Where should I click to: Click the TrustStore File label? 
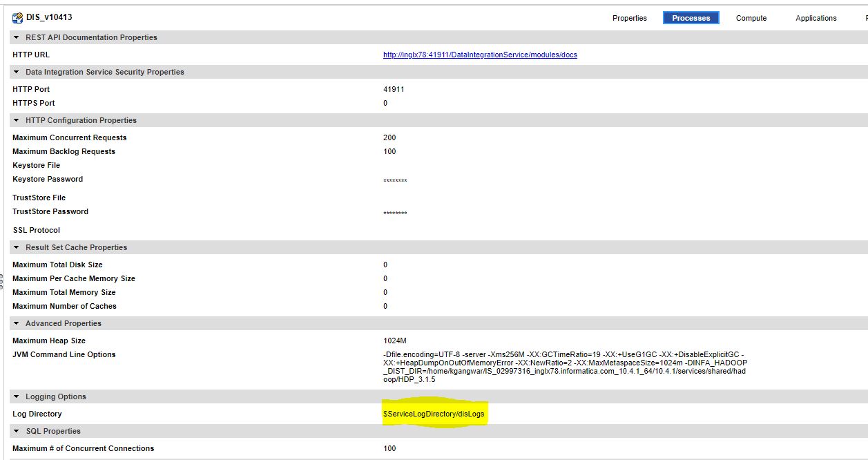click(39, 198)
